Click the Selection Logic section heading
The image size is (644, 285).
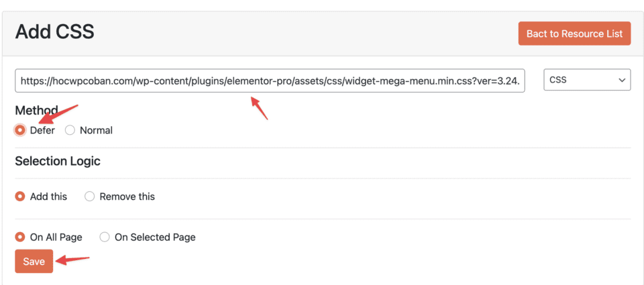(x=58, y=161)
